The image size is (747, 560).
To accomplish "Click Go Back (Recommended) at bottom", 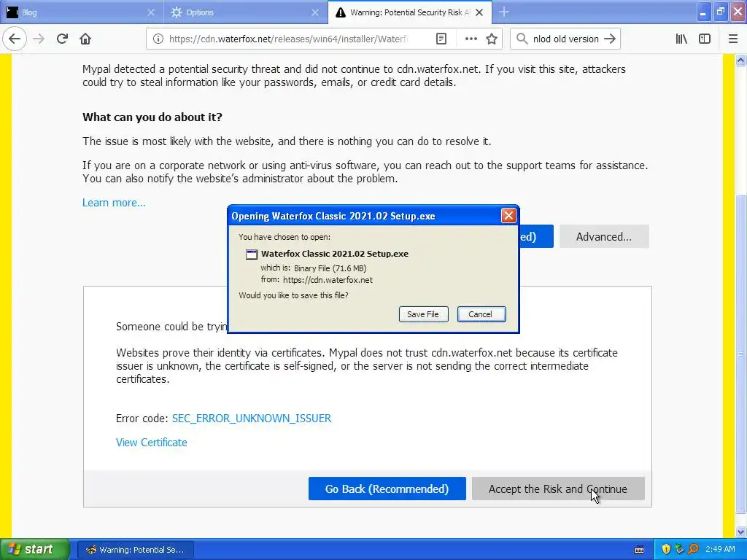I will coord(387,489).
